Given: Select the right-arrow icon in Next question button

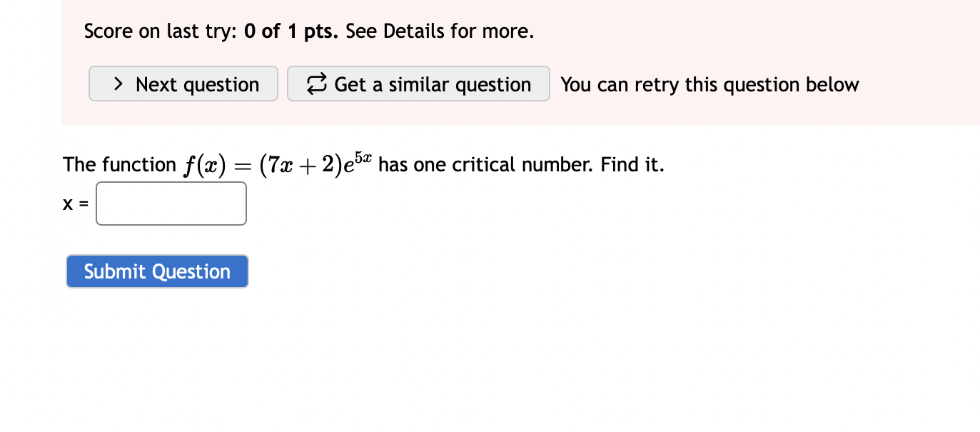Looking at the screenshot, I should tap(118, 84).
